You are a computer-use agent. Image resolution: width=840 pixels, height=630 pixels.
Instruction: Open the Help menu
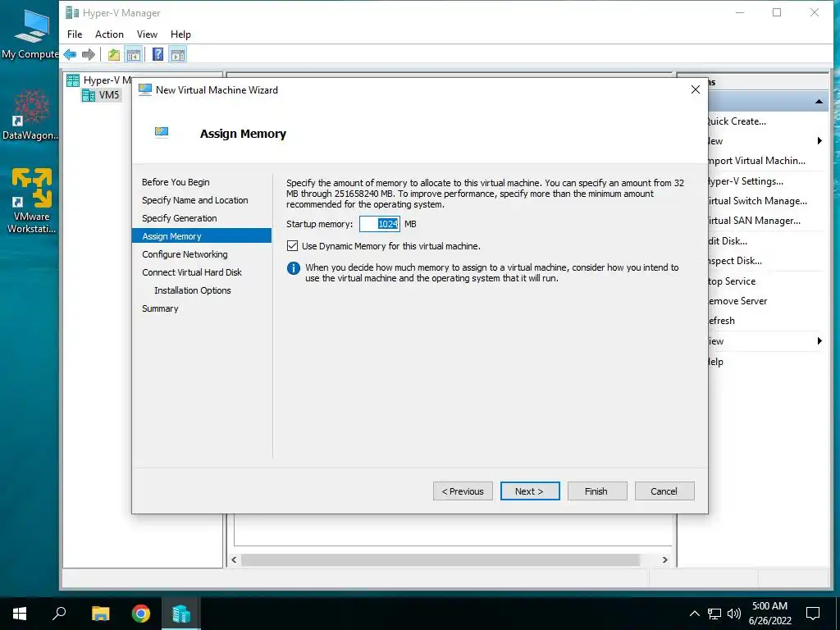(180, 34)
